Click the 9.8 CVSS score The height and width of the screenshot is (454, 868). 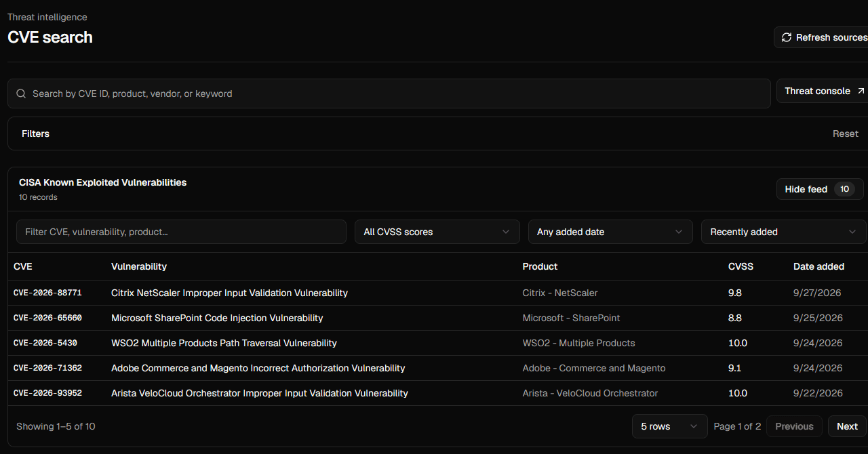(x=735, y=293)
